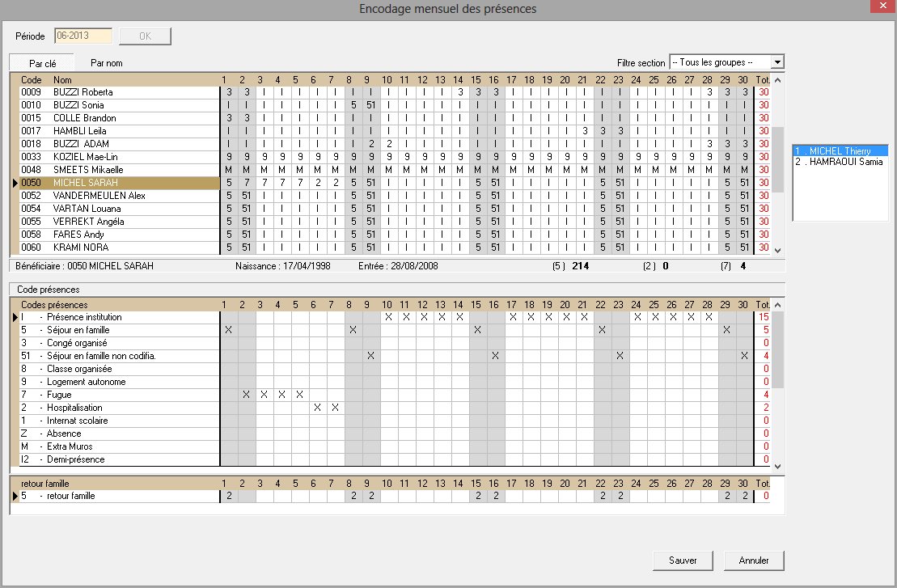Select MICHEL Thierry in the side list
The width and height of the screenshot is (897, 588).
840,151
